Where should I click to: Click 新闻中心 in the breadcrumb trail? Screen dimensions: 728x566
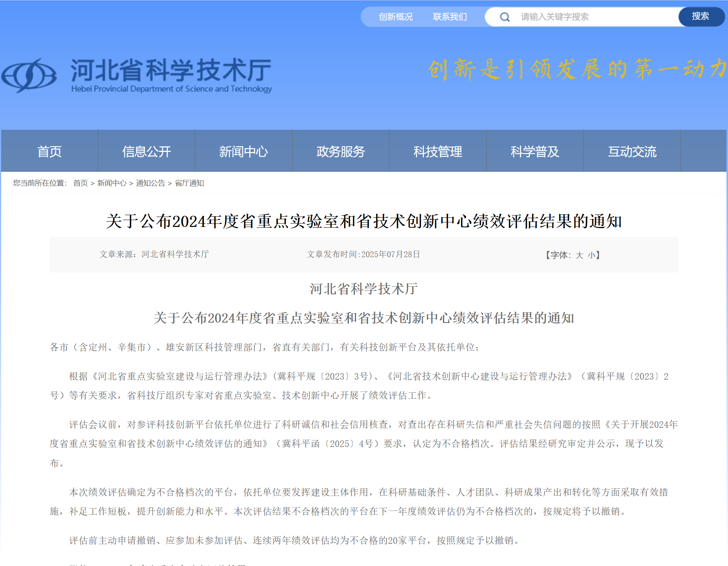click(x=111, y=183)
